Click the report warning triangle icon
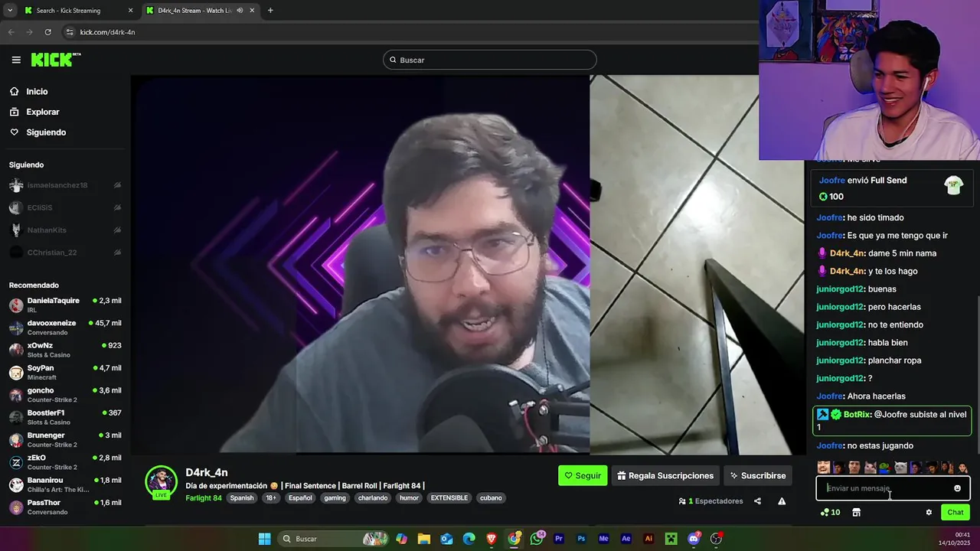This screenshot has height=551, width=980. pyautogui.click(x=782, y=501)
